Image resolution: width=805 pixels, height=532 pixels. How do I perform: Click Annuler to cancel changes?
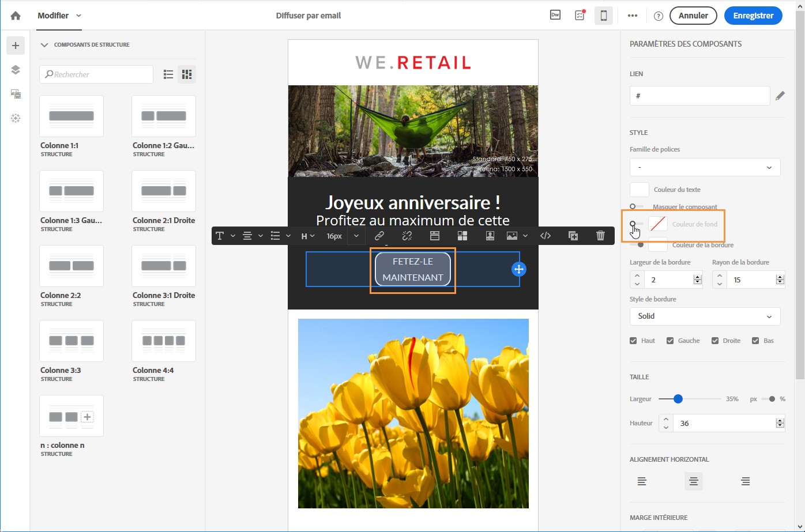(693, 16)
